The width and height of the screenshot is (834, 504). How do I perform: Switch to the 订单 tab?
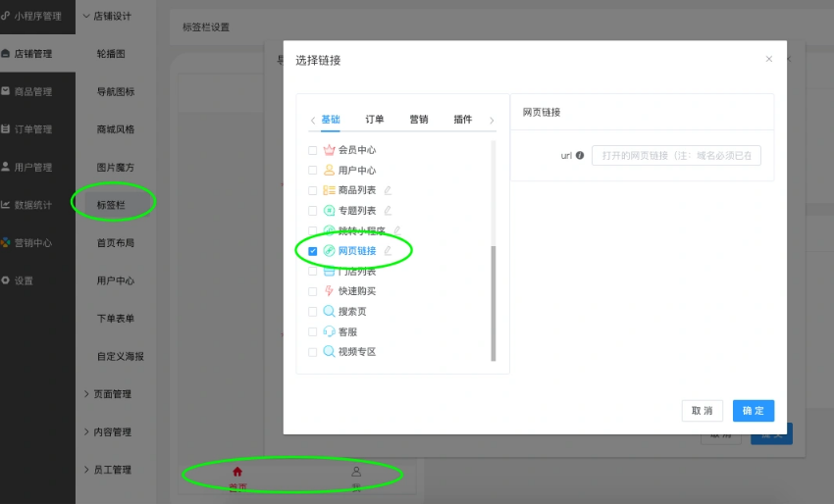375,119
